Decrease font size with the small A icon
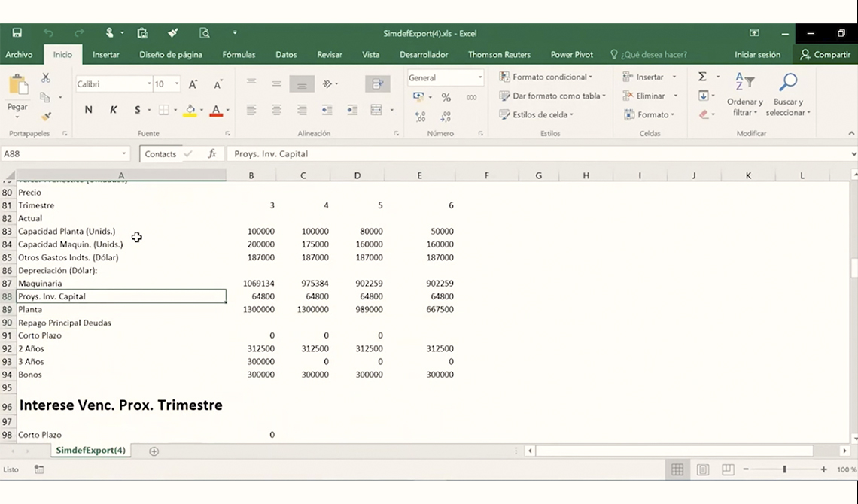 point(218,84)
